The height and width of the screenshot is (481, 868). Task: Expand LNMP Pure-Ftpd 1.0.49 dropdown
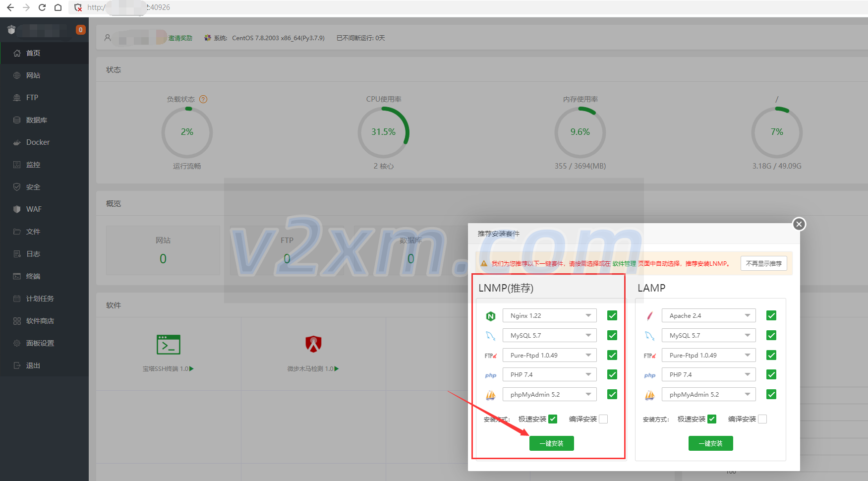pos(550,355)
